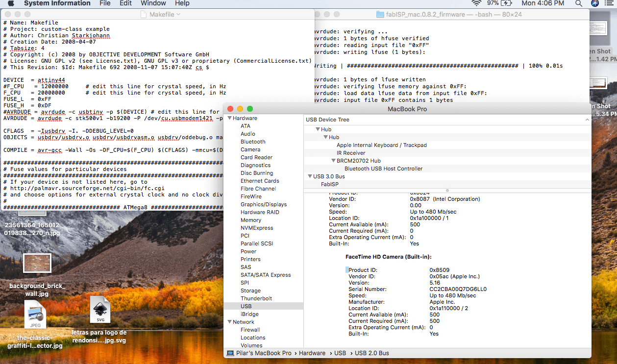Select Disc Burning in the sidebar
Image resolution: width=617 pixels, height=364 pixels.
click(x=257, y=173)
